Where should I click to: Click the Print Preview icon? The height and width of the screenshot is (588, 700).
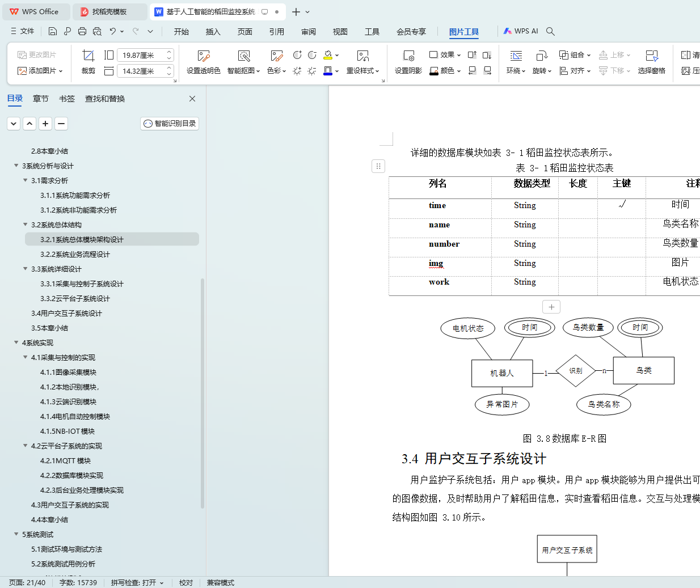[x=97, y=31]
